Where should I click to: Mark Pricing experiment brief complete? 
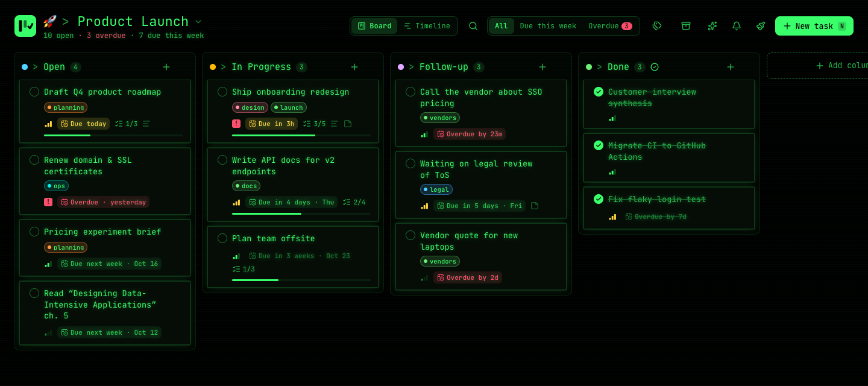(x=34, y=232)
